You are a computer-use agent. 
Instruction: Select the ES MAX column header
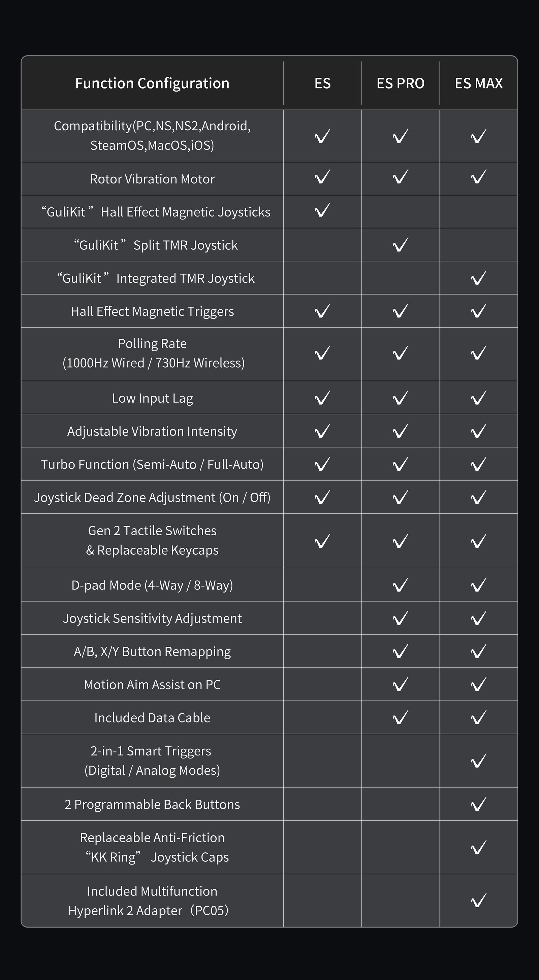pos(478,83)
